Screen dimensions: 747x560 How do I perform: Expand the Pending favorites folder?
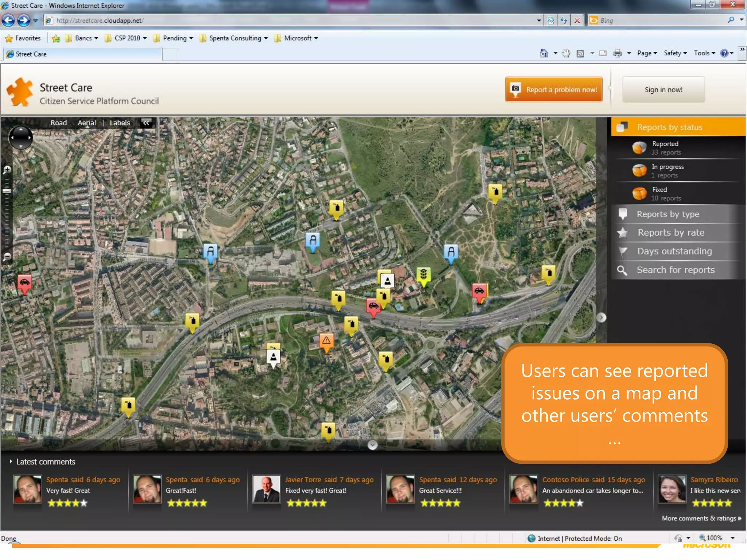[173, 38]
